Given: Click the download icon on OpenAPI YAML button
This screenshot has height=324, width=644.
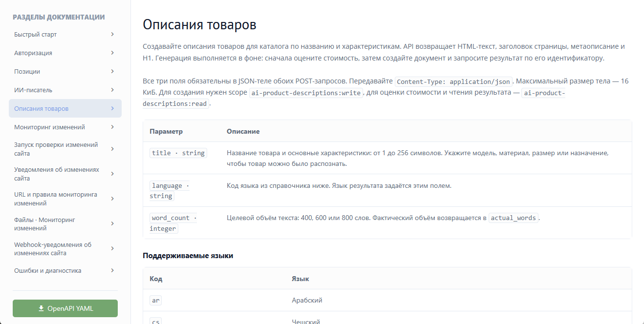Looking at the screenshot, I should [41, 308].
